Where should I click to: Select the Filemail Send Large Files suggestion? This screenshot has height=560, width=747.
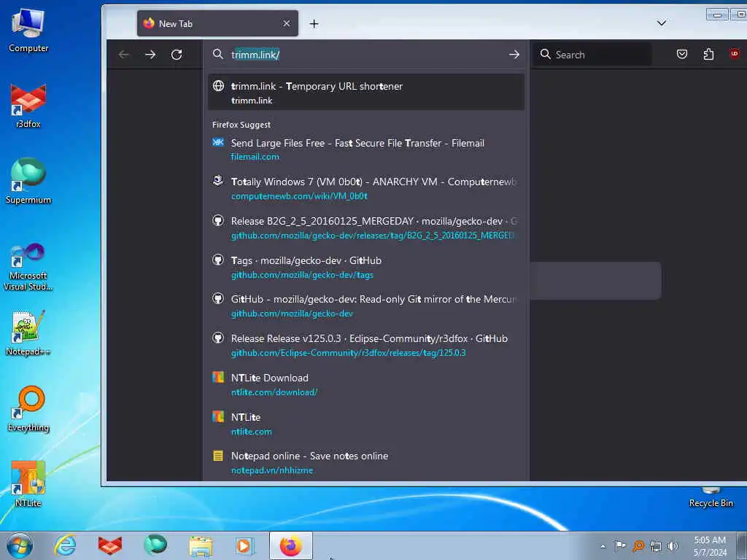point(366,149)
